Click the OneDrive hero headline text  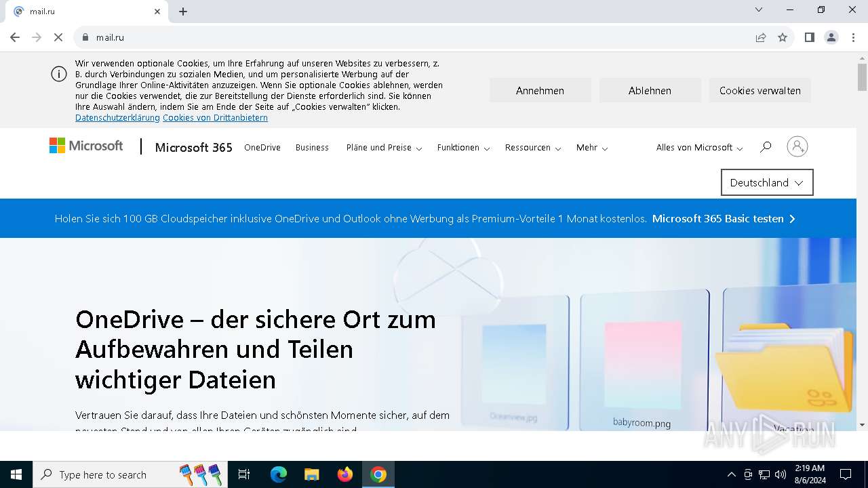(x=256, y=349)
